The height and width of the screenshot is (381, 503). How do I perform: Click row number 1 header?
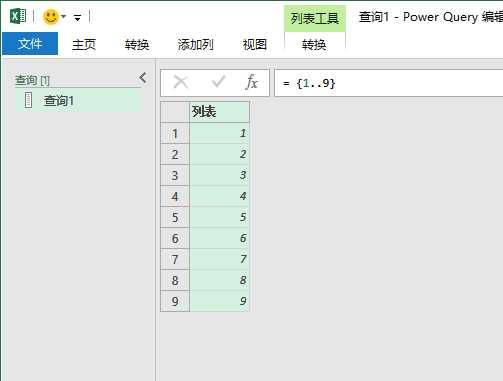pos(175,133)
